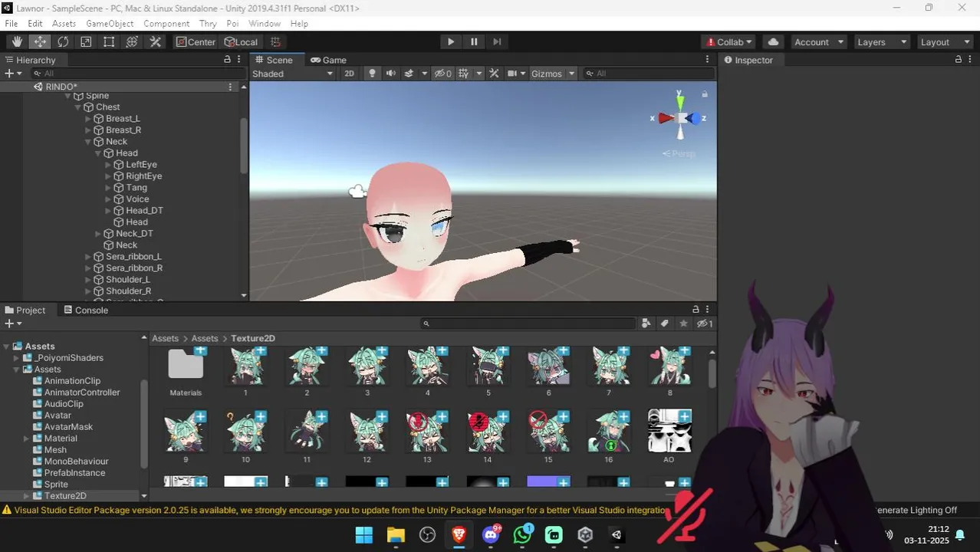Viewport: 980px width, 552px height.
Task: Select the Move tool
Action: pyautogui.click(x=40, y=42)
